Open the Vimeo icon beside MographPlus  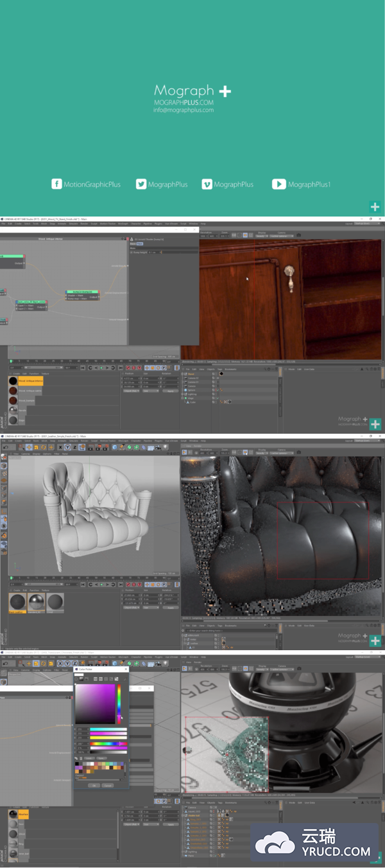(x=207, y=184)
